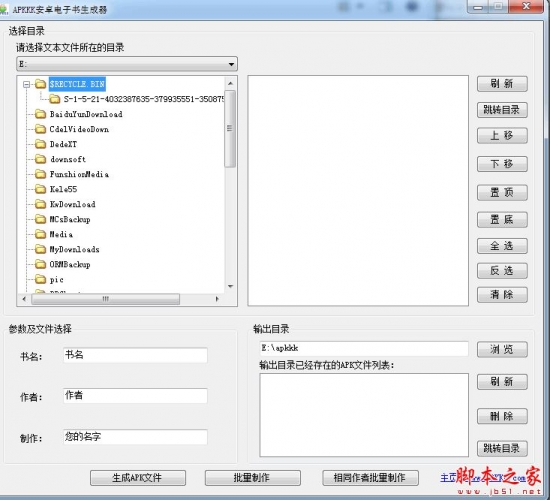Select CdelVideoDown in directory tree
Image resolution: width=550 pixels, height=500 pixels.
point(79,129)
